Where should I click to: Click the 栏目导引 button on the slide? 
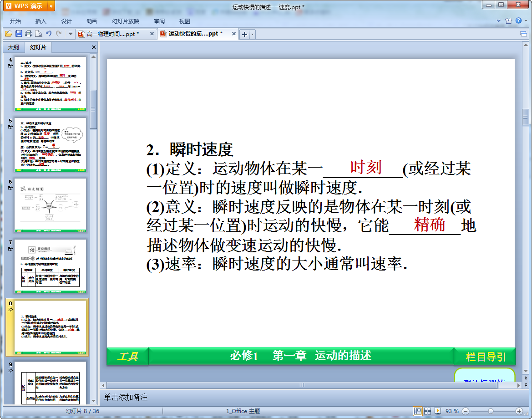485,357
